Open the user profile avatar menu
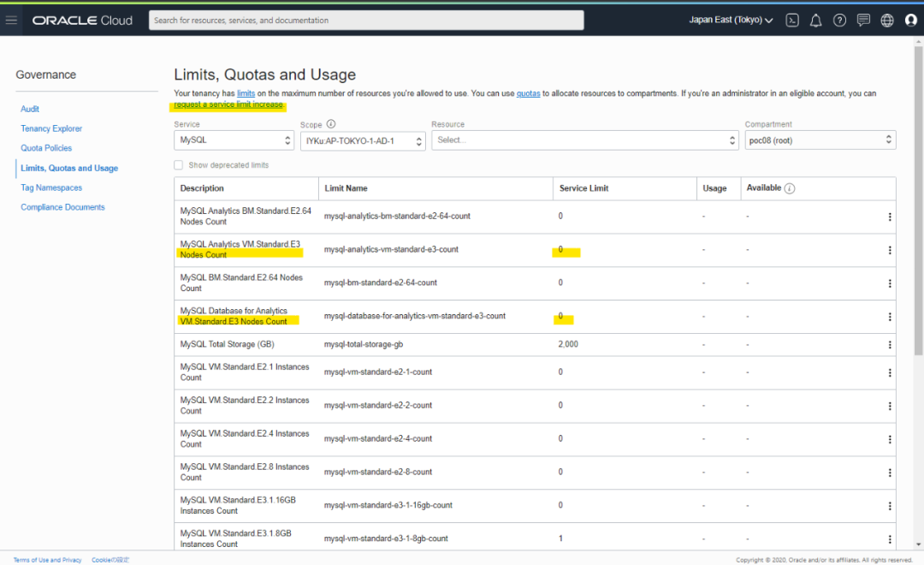 click(910, 21)
